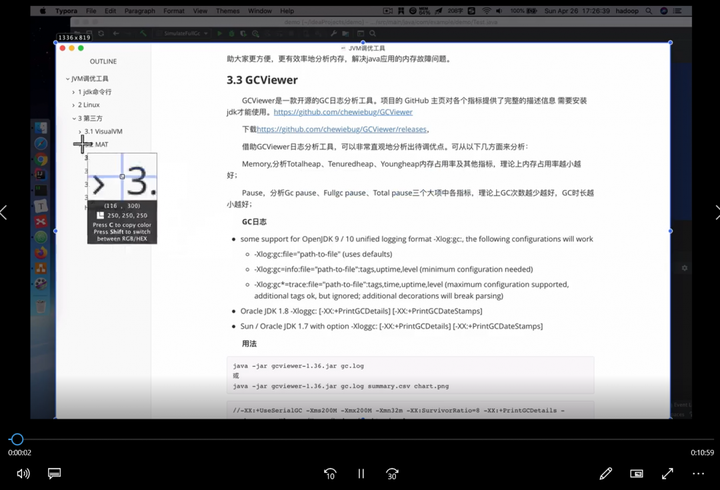Collapse the 3 第三方 outline section
The image size is (720, 490).
tap(74, 118)
